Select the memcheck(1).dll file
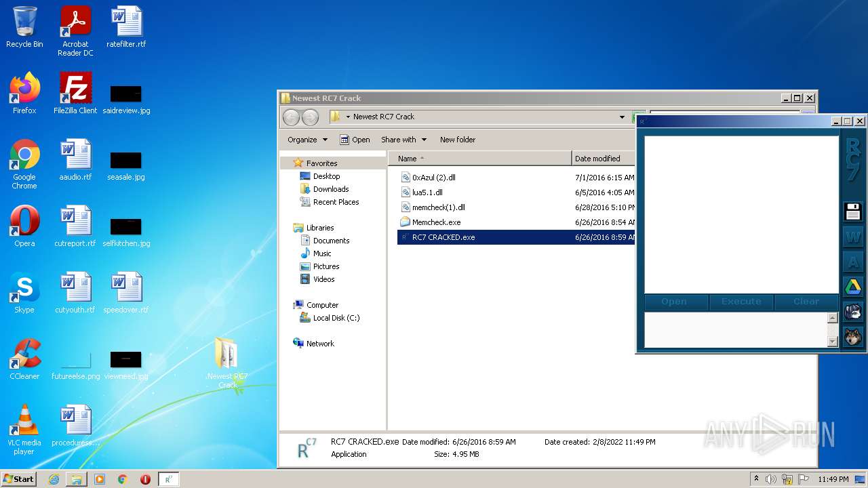868x488 pixels. [x=439, y=207]
